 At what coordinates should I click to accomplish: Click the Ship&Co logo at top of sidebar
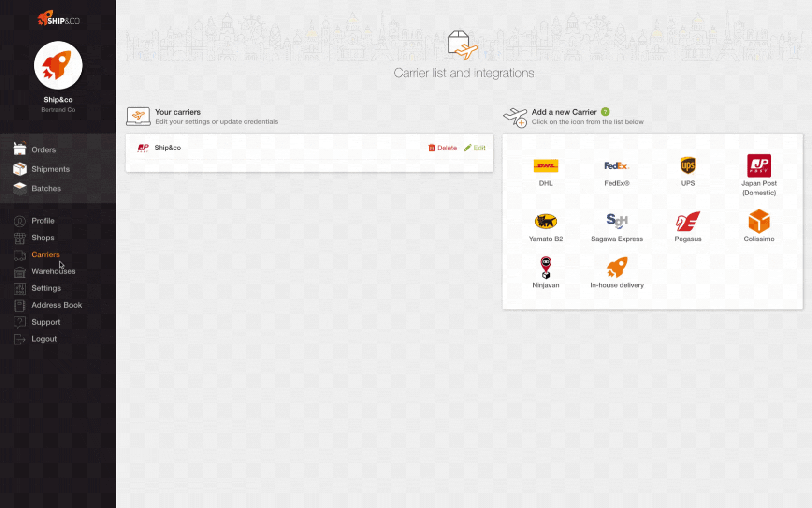pyautogui.click(x=58, y=18)
